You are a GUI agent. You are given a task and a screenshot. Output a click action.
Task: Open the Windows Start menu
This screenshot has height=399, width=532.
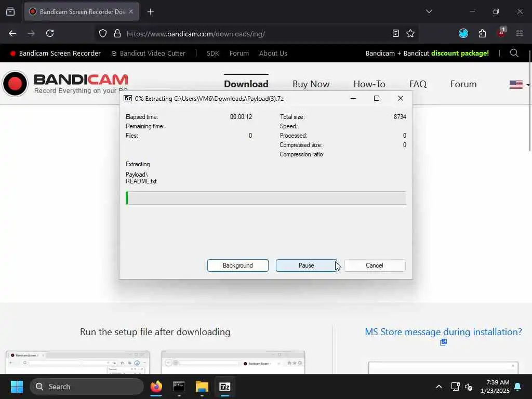pyautogui.click(x=17, y=387)
